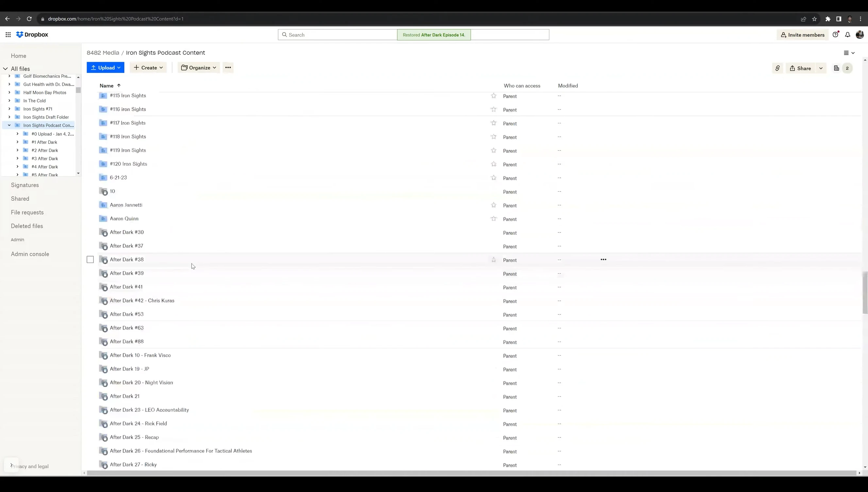The image size is (868, 492).
Task: Open the browser three-dot menu
Action: [x=860, y=19]
